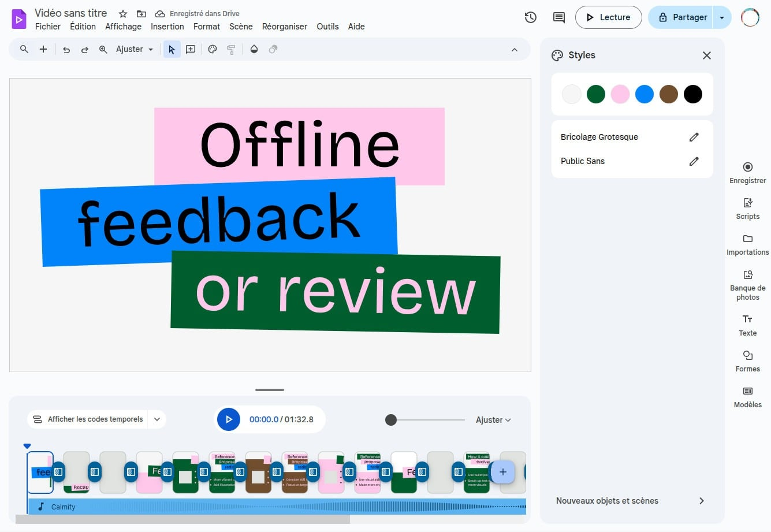Open the Modèles templates panel
771x532 pixels.
pos(747,397)
